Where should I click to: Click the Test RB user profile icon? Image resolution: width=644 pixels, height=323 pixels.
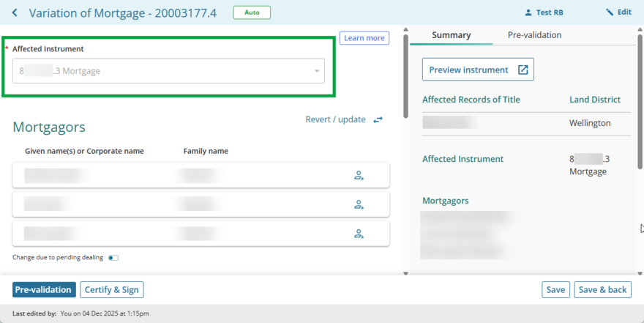pos(528,12)
